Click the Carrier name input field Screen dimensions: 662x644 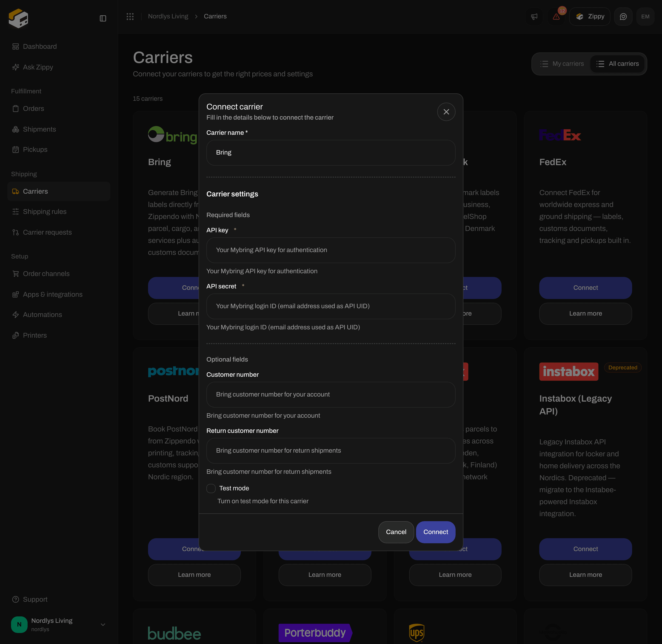(331, 152)
